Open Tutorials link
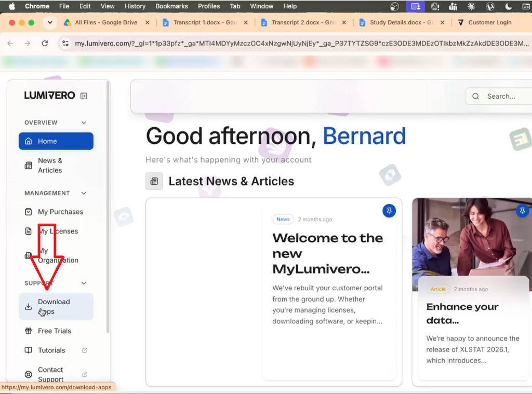532x394 pixels. click(x=56, y=350)
